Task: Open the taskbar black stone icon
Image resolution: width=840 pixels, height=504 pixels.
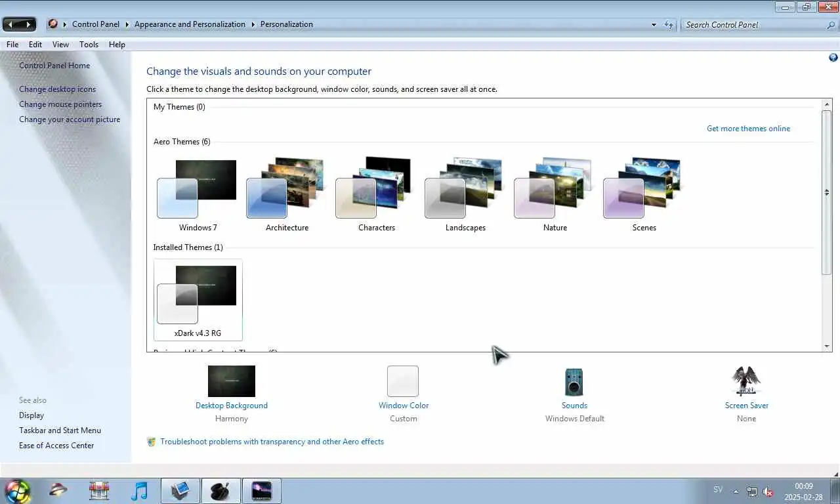Action: pos(220,491)
